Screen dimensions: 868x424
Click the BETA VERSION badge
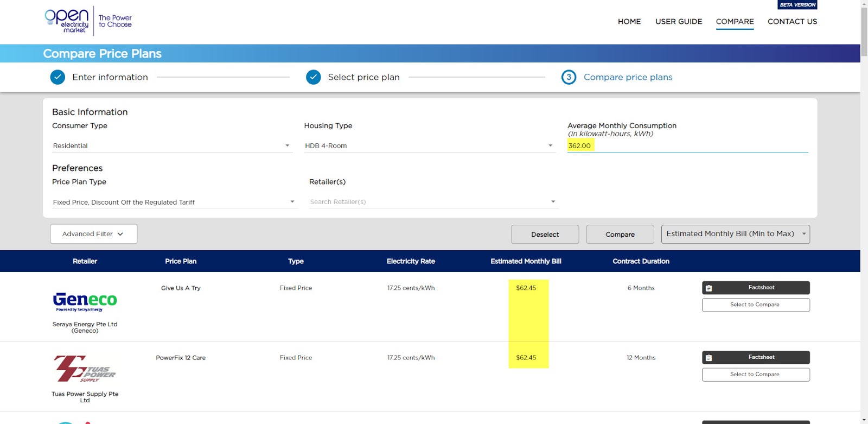tap(797, 5)
